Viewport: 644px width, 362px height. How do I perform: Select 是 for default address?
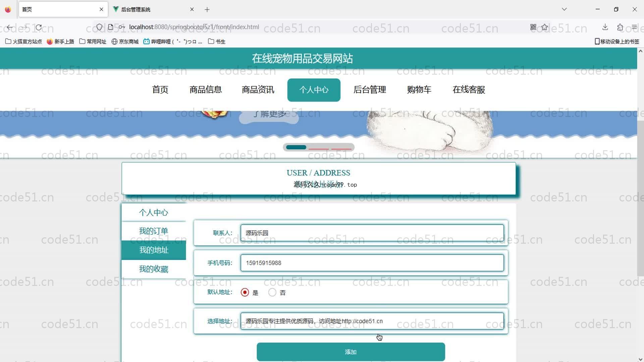click(x=245, y=292)
